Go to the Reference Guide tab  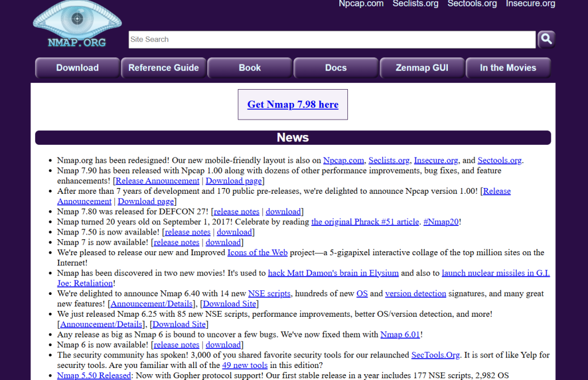pyautogui.click(x=164, y=68)
